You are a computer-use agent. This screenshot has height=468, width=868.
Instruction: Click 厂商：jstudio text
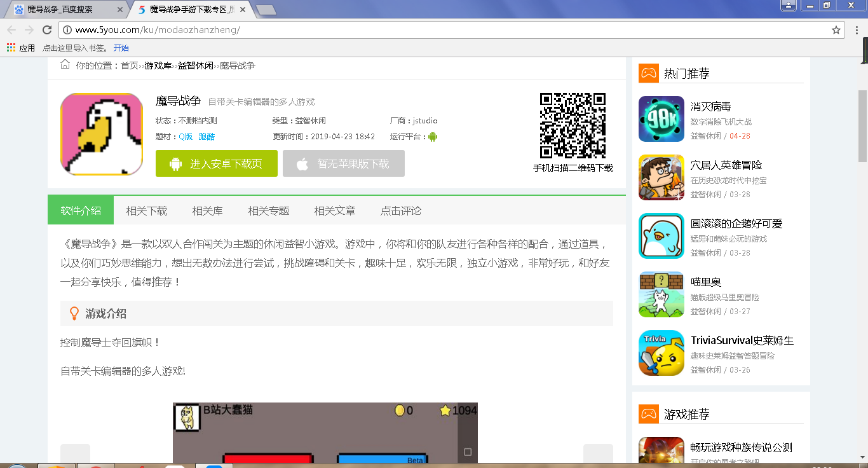[x=414, y=120]
